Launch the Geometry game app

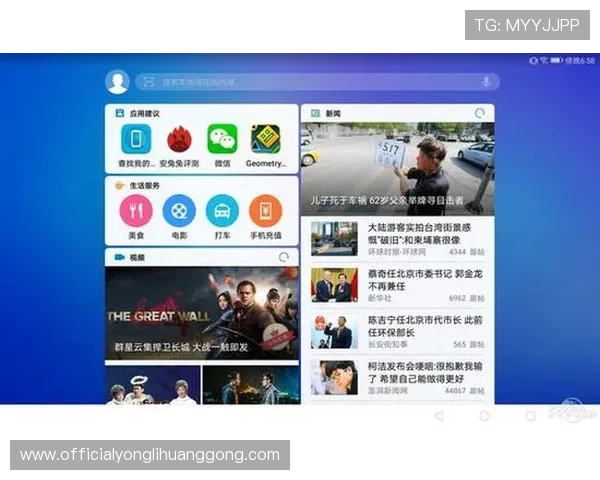265,140
